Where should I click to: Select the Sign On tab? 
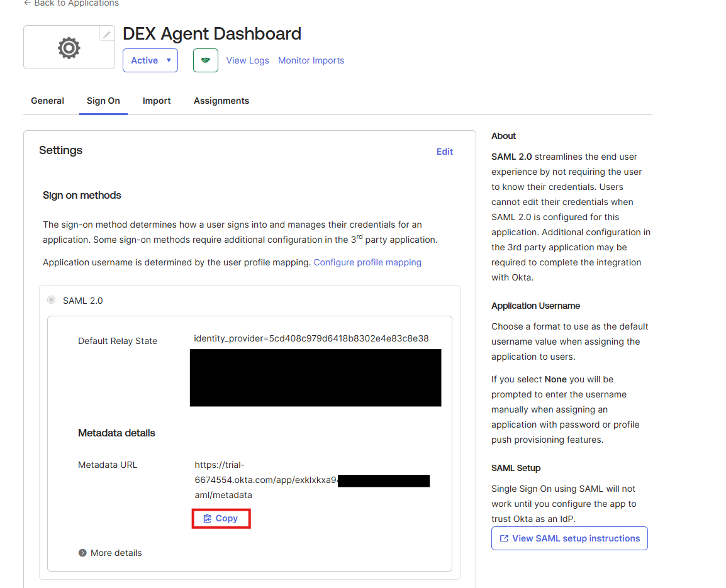103,101
